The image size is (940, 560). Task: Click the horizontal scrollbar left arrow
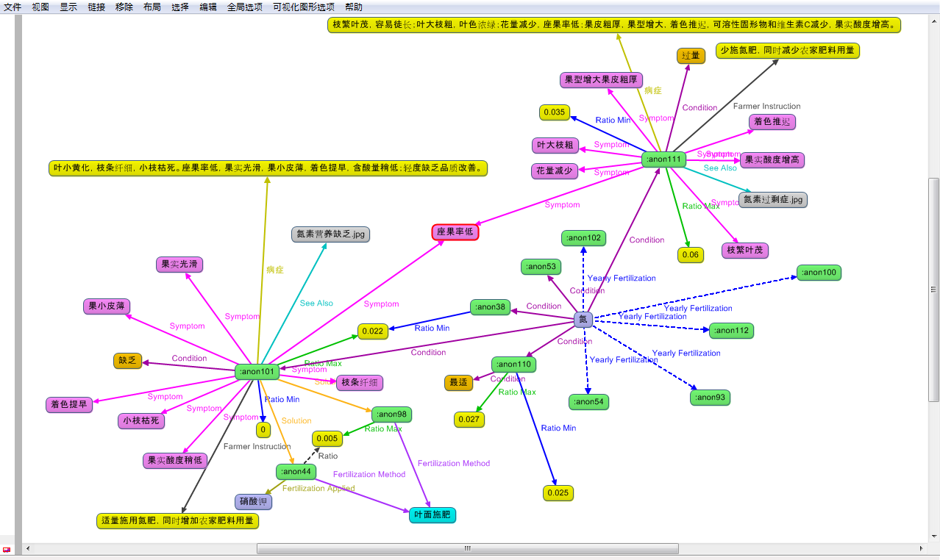click(x=29, y=548)
